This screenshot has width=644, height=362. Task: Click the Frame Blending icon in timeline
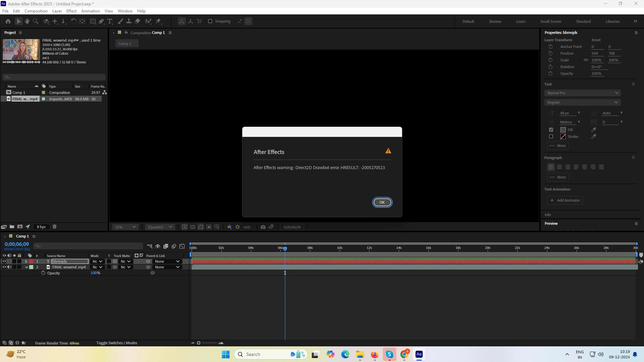pos(166,246)
